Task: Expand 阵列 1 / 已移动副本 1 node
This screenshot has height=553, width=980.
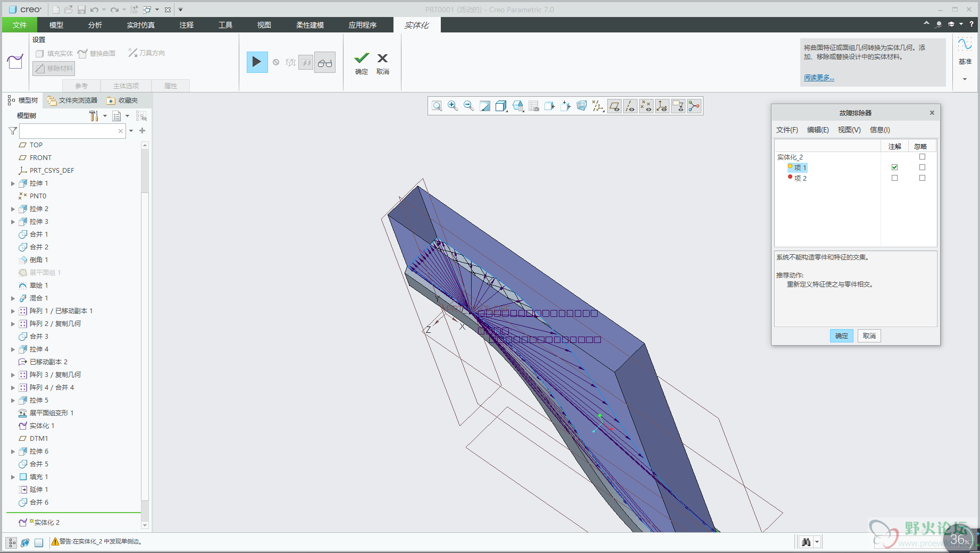Action: coord(13,311)
